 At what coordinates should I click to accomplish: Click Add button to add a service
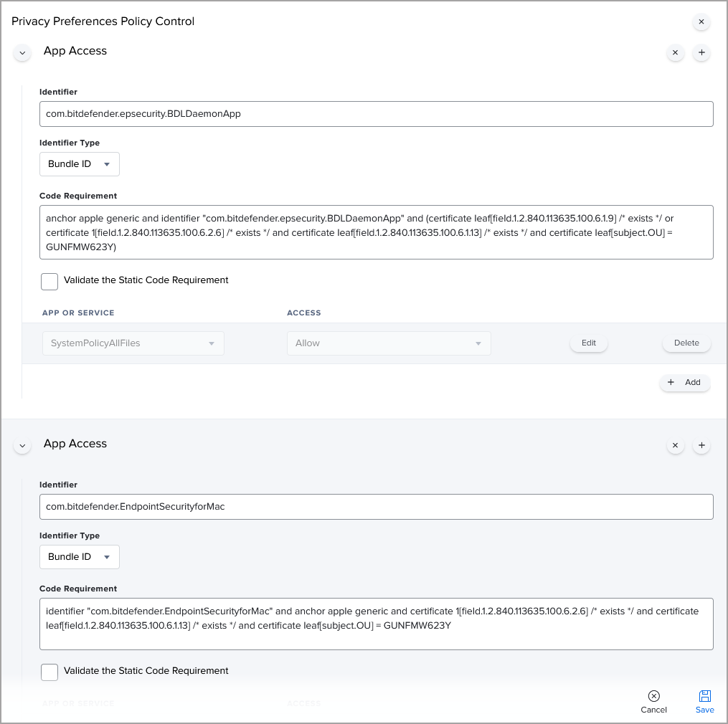pyautogui.click(x=684, y=383)
